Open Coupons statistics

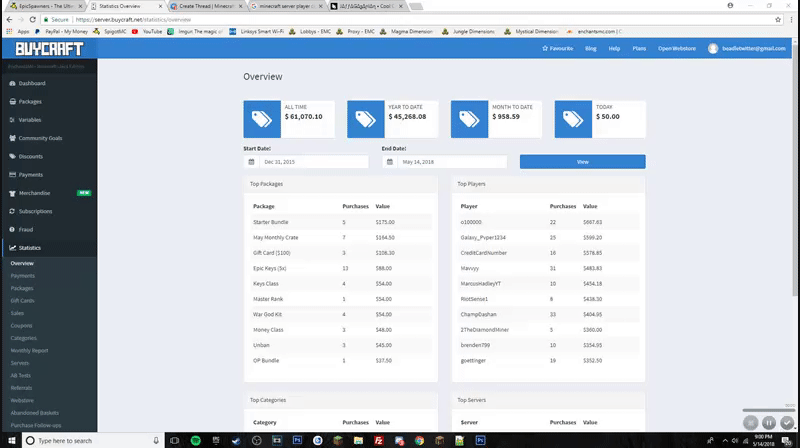click(x=21, y=326)
